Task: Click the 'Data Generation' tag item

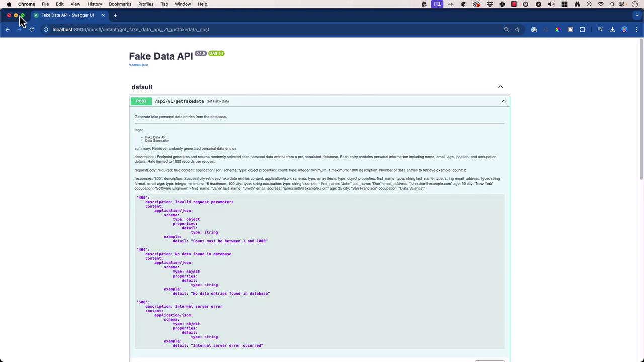Action: point(157,141)
